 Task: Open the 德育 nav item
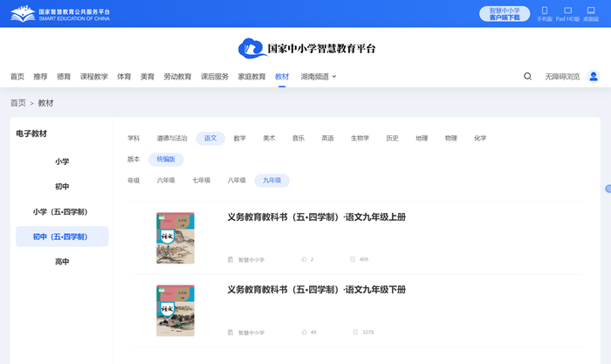64,77
